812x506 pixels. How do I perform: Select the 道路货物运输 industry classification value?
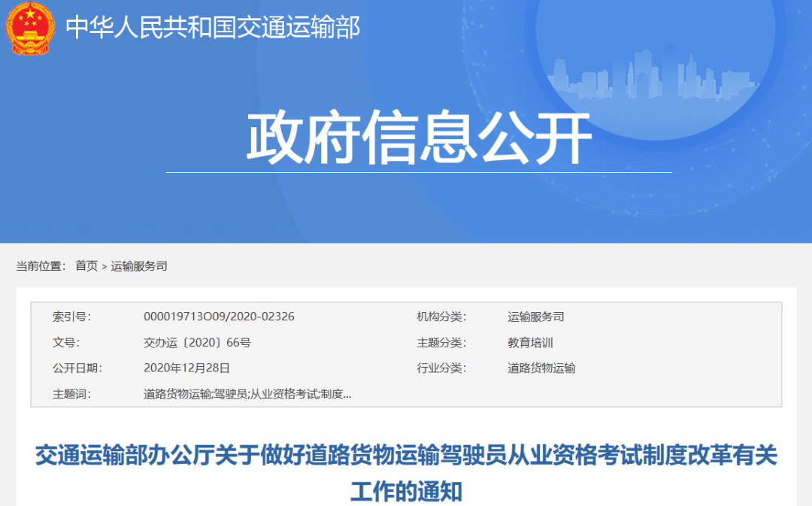click(x=543, y=368)
